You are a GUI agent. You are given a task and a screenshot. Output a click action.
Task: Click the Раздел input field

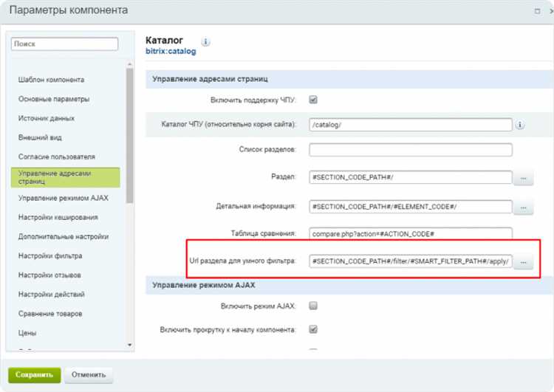tap(411, 177)
